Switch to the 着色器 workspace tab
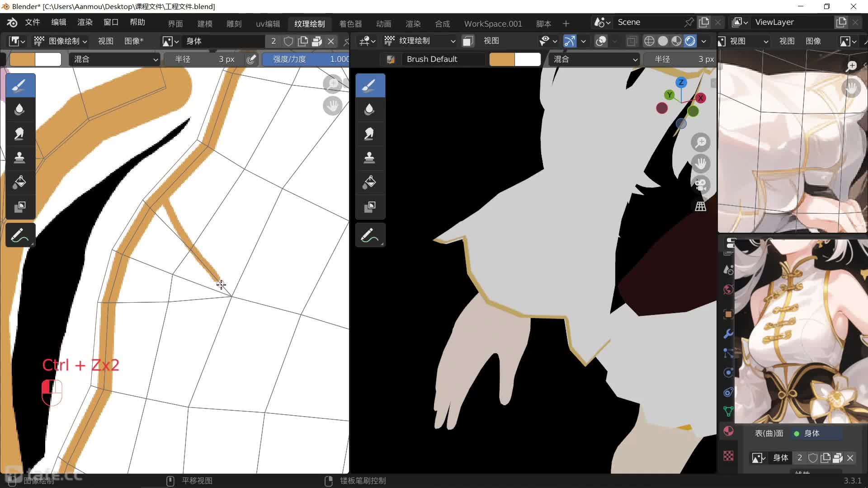Screen dimensions: 868x488 point(350,23)
